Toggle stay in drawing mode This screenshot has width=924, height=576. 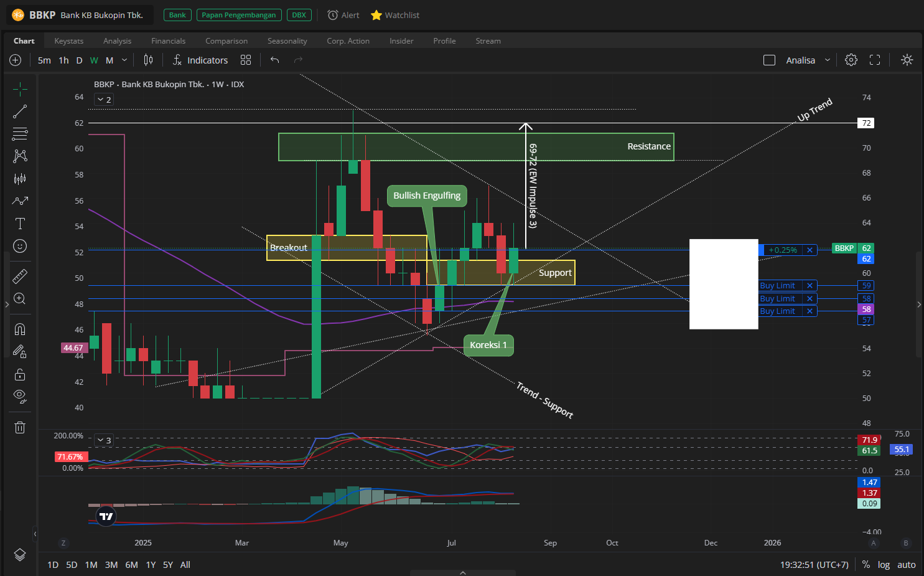20,351
